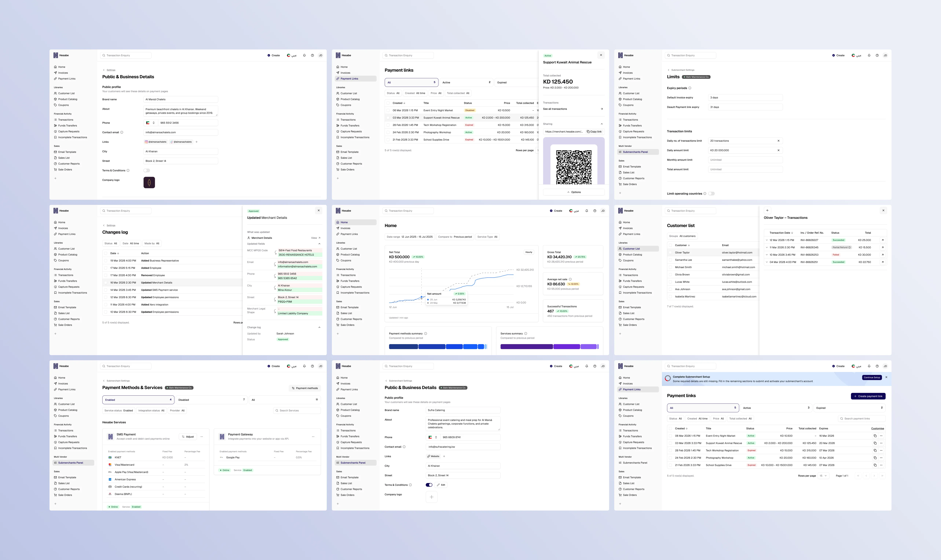Clear the Daily amount limit value
The image size is (941, 560).
click(778, 150)
